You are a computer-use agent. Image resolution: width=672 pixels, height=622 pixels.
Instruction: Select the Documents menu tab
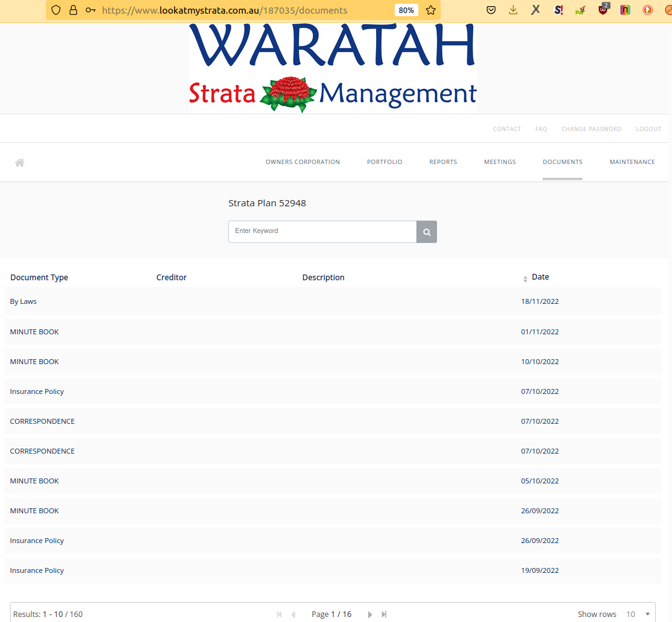point(563,162)
